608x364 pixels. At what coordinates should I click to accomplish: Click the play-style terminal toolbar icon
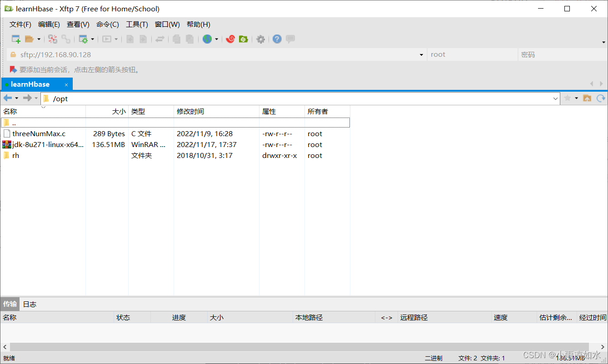[x=107, y=39]
